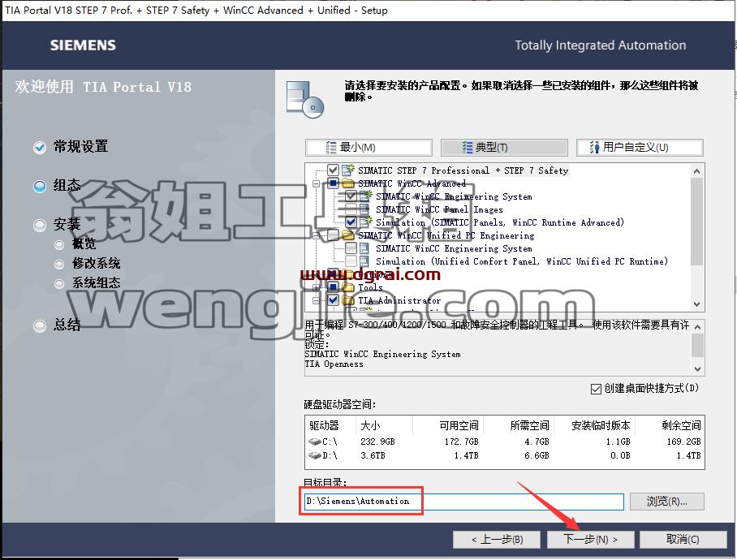Click the list icon on 典型(T) button

point(468,148)
